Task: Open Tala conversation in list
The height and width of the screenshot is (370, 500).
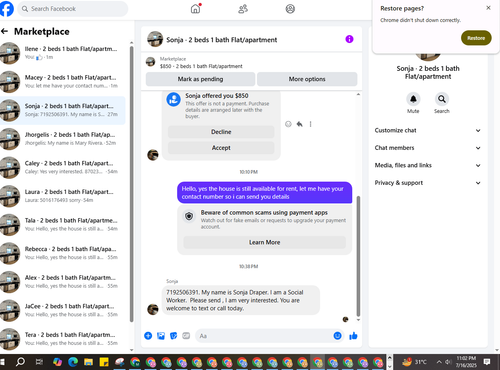Action: [x=63, y=225]
